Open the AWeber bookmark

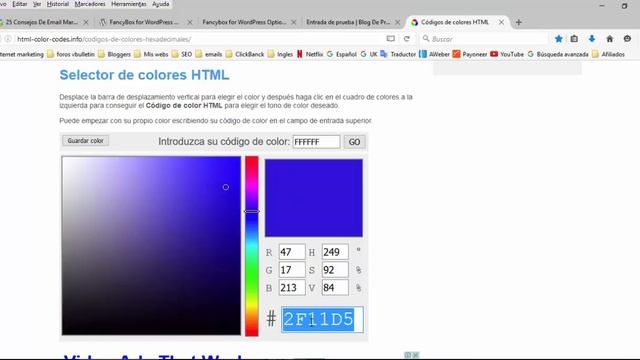(x=434, y=54)
